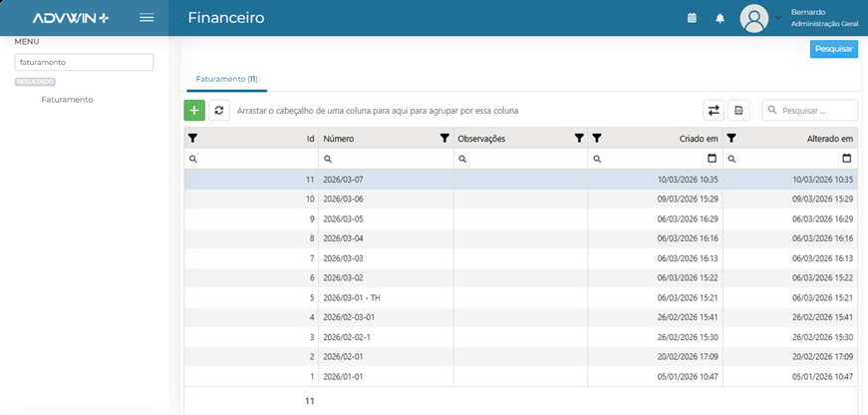Refresh the faturamento grid
Screen dimensions: 868x415
click(x=219, y=111)
